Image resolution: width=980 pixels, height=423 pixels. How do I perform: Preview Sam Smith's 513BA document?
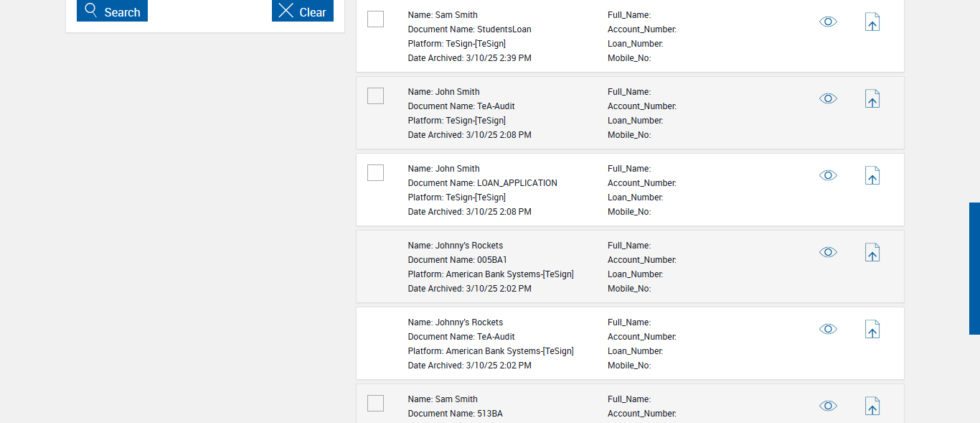point(828,406)
